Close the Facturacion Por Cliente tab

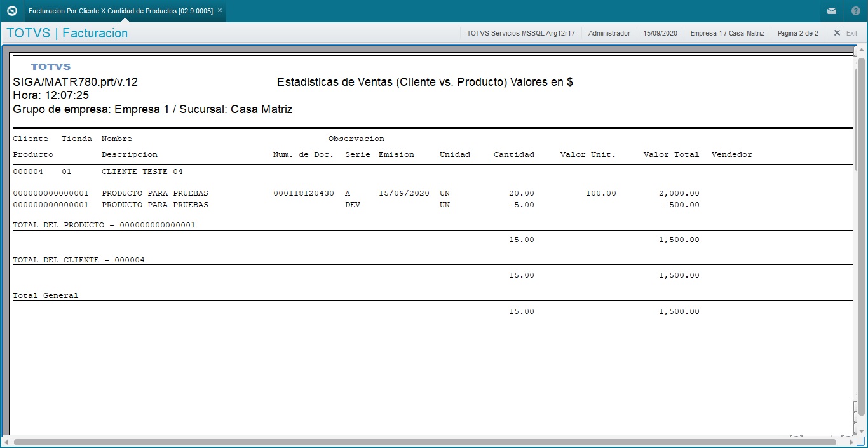coord(220,11)
